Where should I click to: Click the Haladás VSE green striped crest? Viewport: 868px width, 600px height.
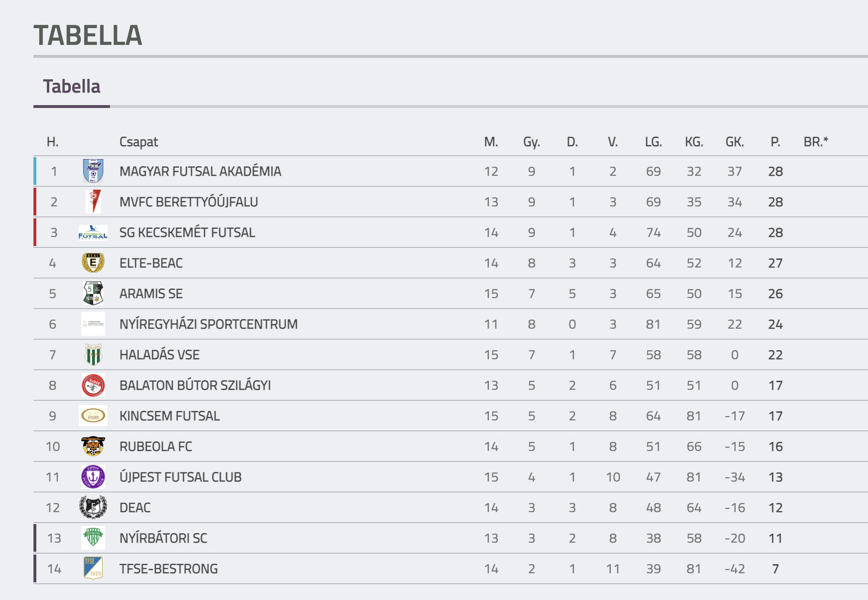click(x=93, y=354)
